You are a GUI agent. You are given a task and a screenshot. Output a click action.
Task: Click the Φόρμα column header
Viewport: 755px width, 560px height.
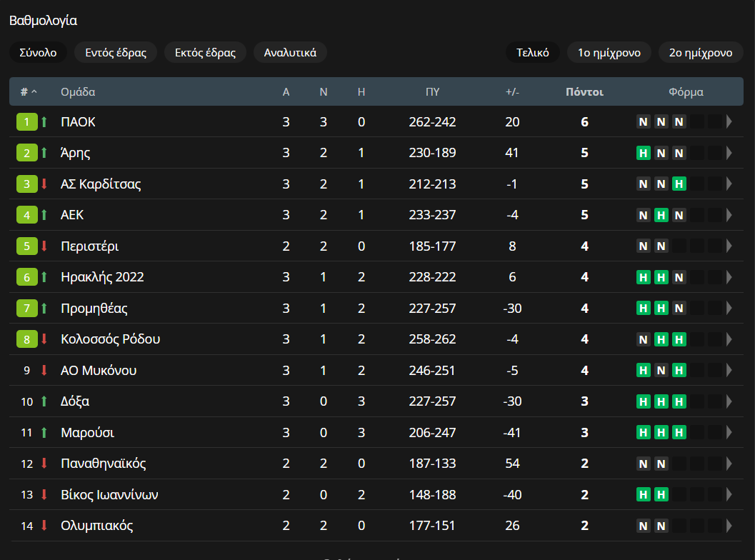point(686,92)
